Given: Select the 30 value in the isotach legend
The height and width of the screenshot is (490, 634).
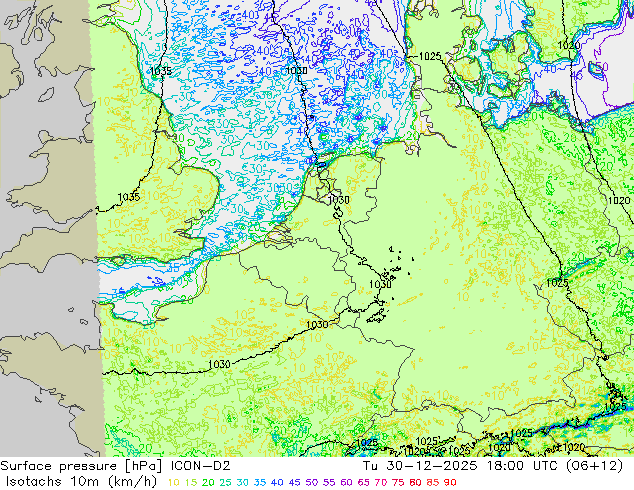Looking at the screenshot, I should (x=242, y=482).
